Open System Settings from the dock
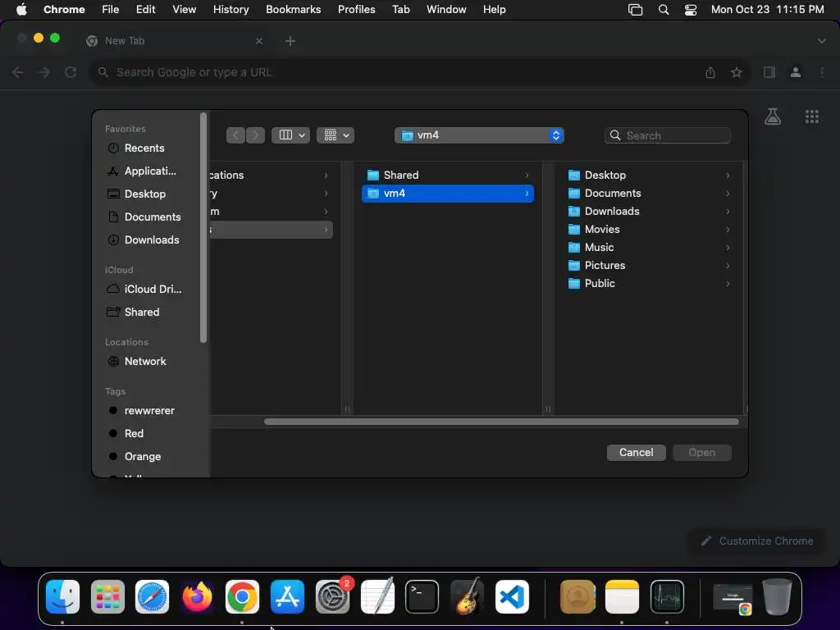The width and height of the screenshot is (840, 630). pyautogui.click(x=332, y=596)
